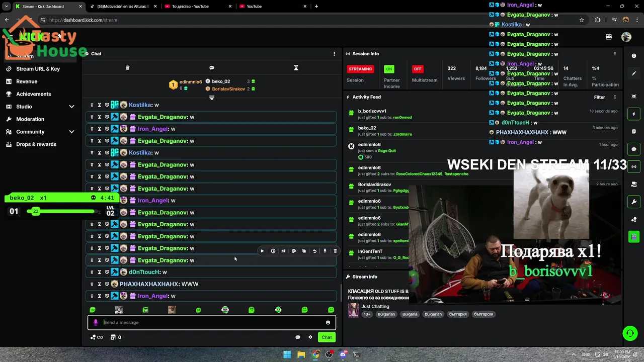This screenshot has height=362, width=644.
Task: Open browser tab search dropdown arrow
Action: point(7,7)
